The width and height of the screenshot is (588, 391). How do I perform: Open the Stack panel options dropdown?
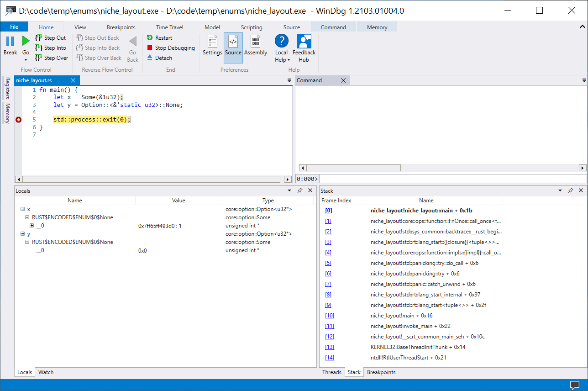click(560, 190)
